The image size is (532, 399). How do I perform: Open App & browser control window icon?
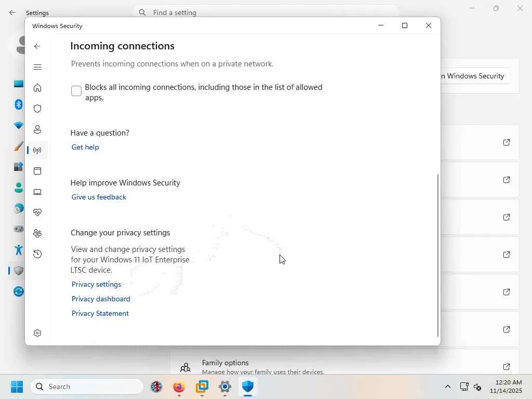(x=37, y=171)
